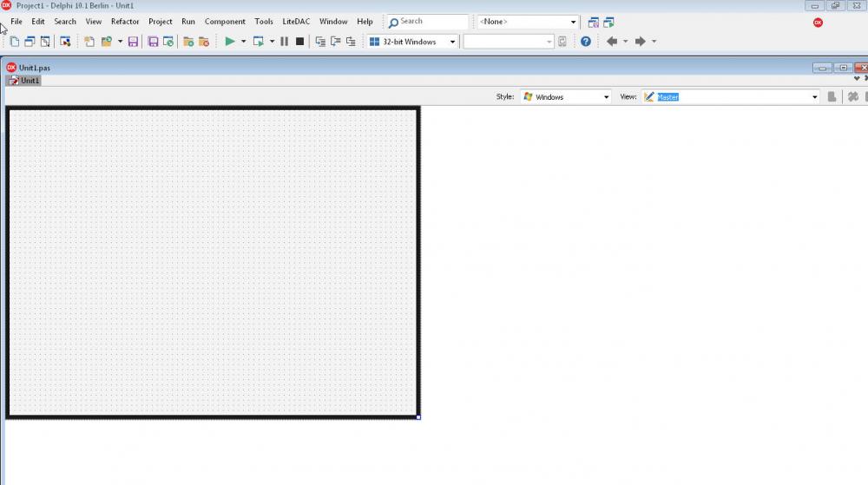The image size is (868, 485).
Task: Open the Edit menu
Action: click(x=38, y=22)
